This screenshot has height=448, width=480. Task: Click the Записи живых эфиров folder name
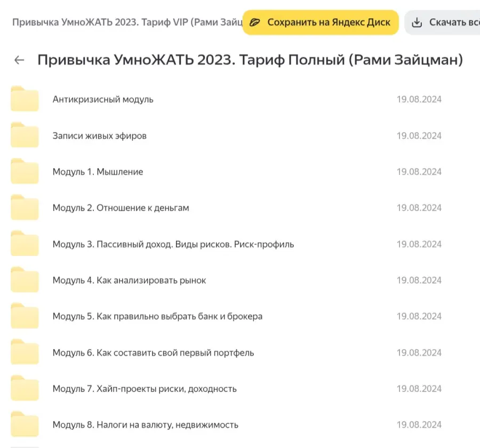point(99,135)
